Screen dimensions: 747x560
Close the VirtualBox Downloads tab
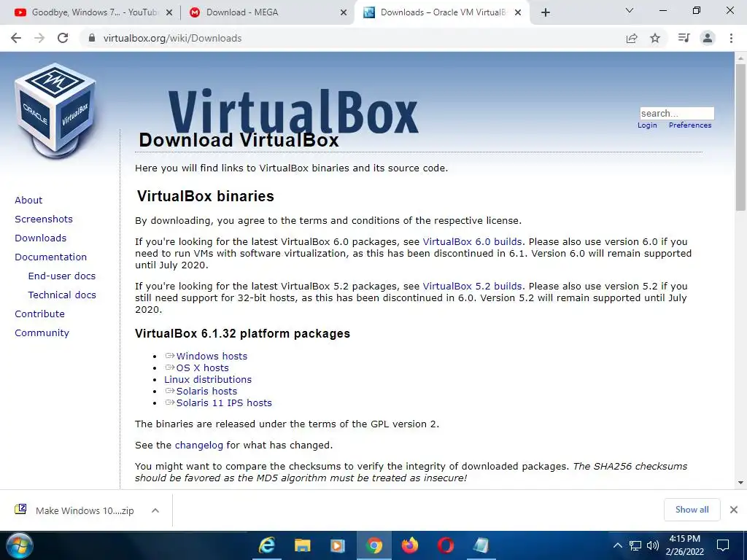(x=518, y=13)
